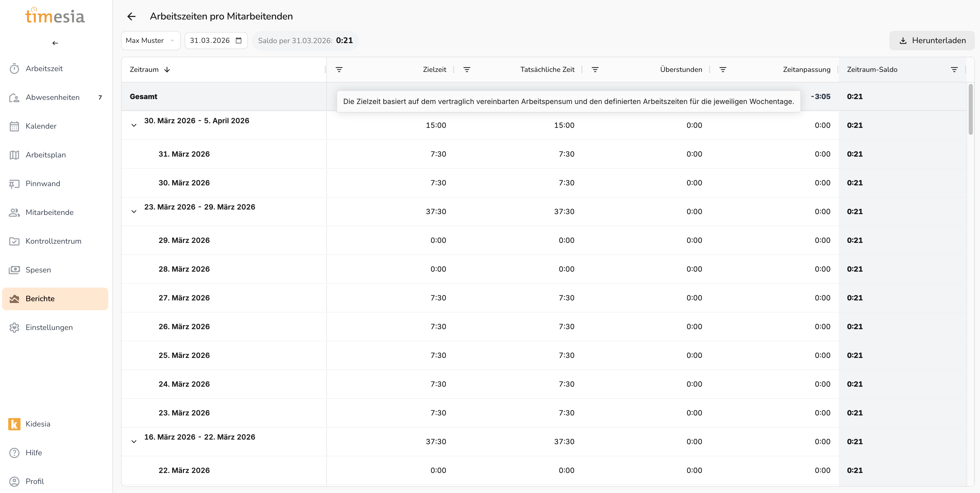Open the Kidesia link in the sidebar
The image size is (980, 493).
38,424
